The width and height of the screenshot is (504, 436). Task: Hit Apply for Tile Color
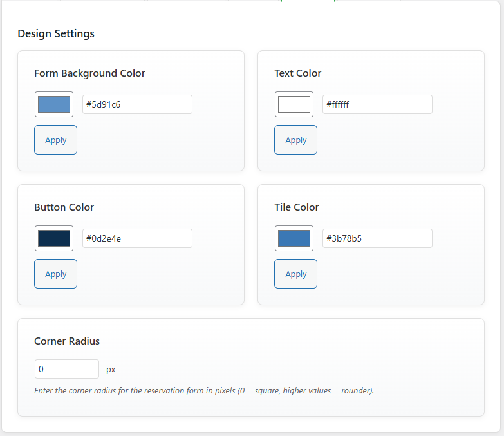pyautogui.click(x=295, y=274)
